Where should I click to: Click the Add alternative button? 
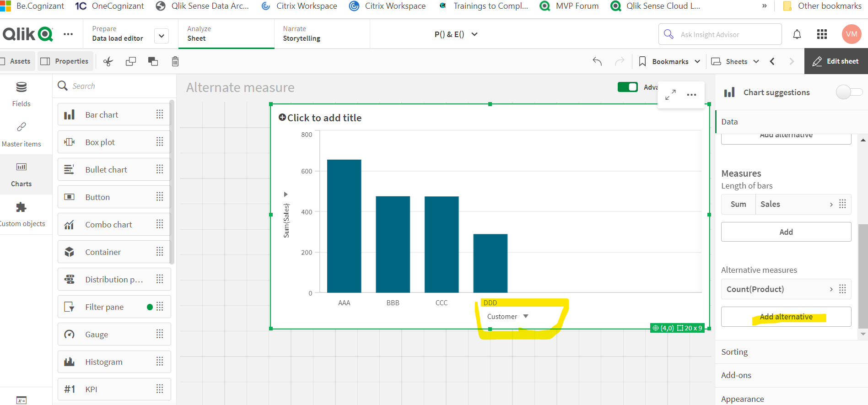pyautogui.click(x=786, y=317)
